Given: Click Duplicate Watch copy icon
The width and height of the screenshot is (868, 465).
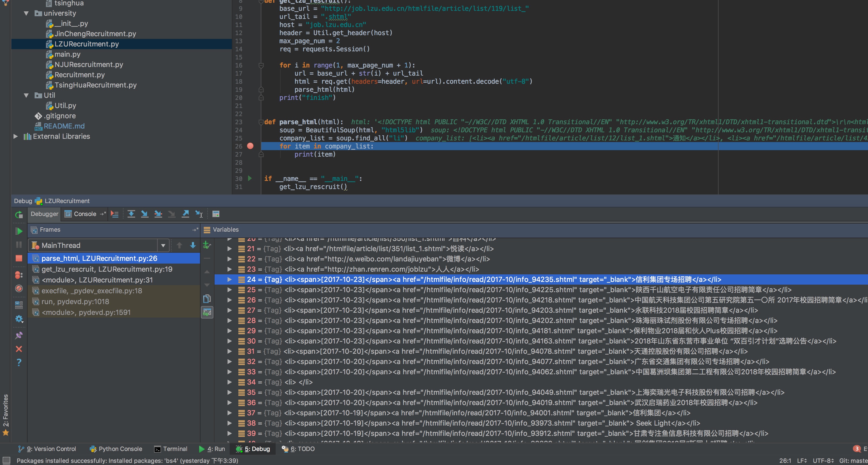Looking at the screenshot, I should (207, 299).
